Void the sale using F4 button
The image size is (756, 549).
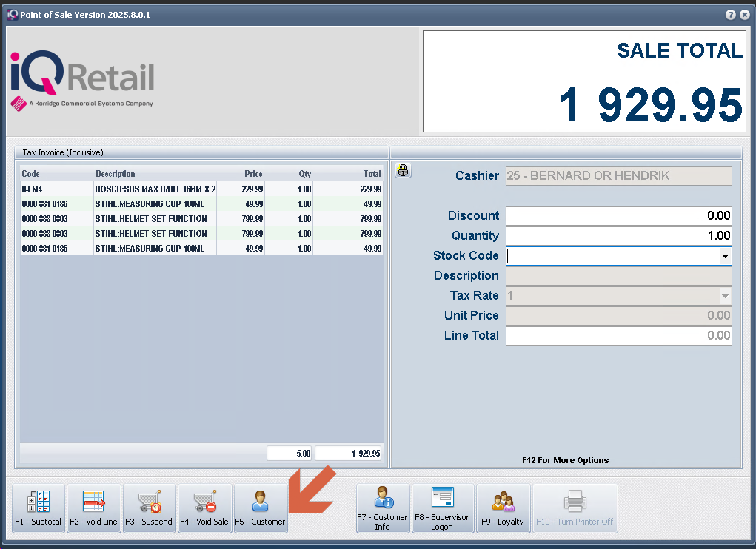coord(205,508)
